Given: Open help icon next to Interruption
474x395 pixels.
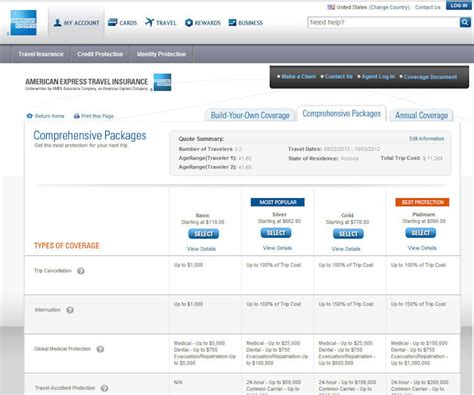Looking at the screenshot, I should click(x=70, y=310).
